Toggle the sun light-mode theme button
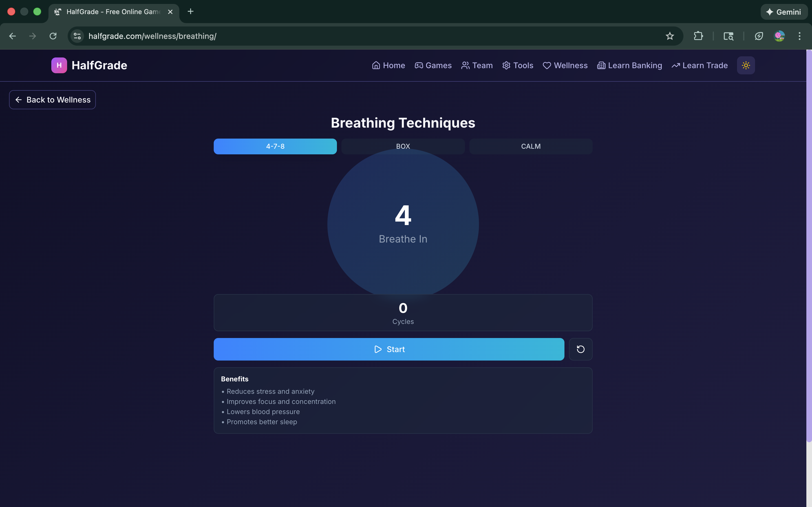The image size is (812, 507). point(745,65)
